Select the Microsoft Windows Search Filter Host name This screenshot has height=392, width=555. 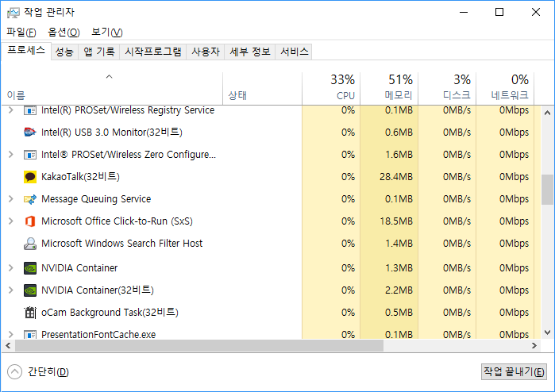121,244
